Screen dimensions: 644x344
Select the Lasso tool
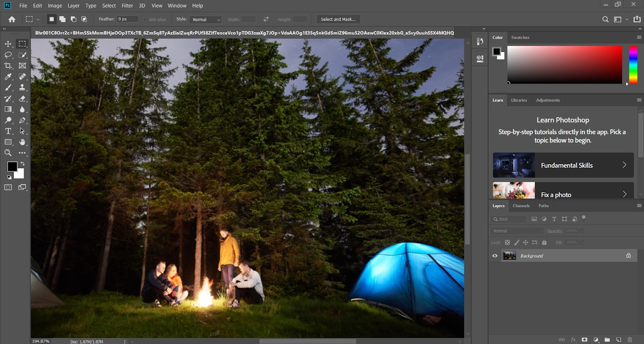pos(8,55)
